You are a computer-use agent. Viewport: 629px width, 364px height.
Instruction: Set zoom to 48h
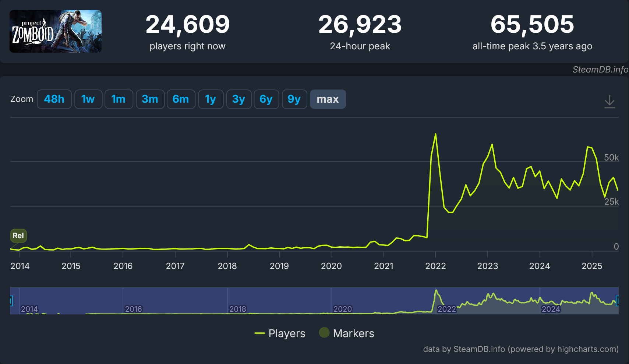[x=54, y=99]
